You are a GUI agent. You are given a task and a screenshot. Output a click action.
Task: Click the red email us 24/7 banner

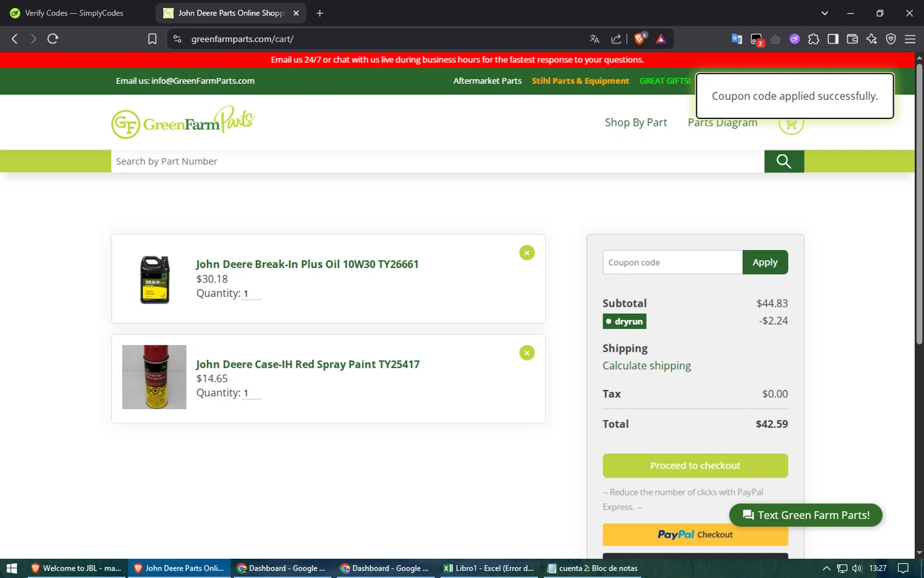pyautogui.click(x=457, y=60)
